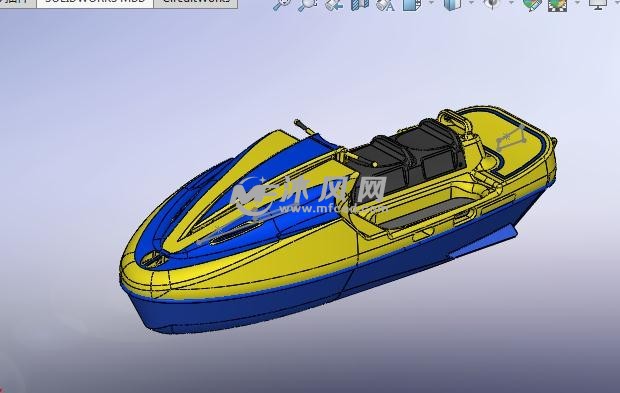Activate the Section View tool
The image size is (620, 393).
pos(359,4)
